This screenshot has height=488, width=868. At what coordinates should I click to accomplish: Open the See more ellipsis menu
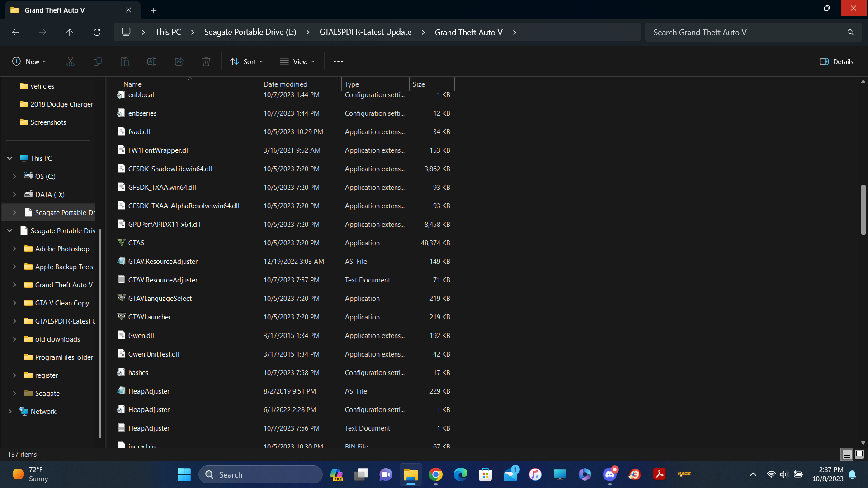coord(338,61)
